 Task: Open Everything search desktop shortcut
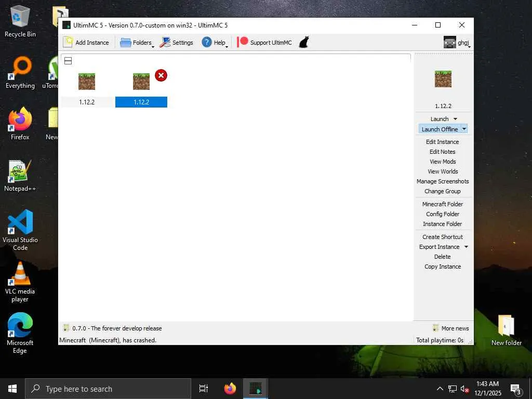pyautogui.click(x=20, y=73)
